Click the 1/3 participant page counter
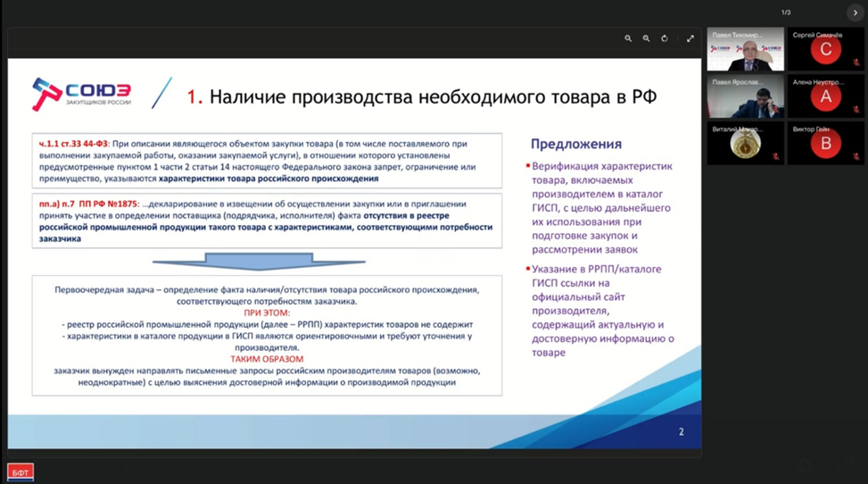Screen dimensions: 868x484 tap(786, 13)
